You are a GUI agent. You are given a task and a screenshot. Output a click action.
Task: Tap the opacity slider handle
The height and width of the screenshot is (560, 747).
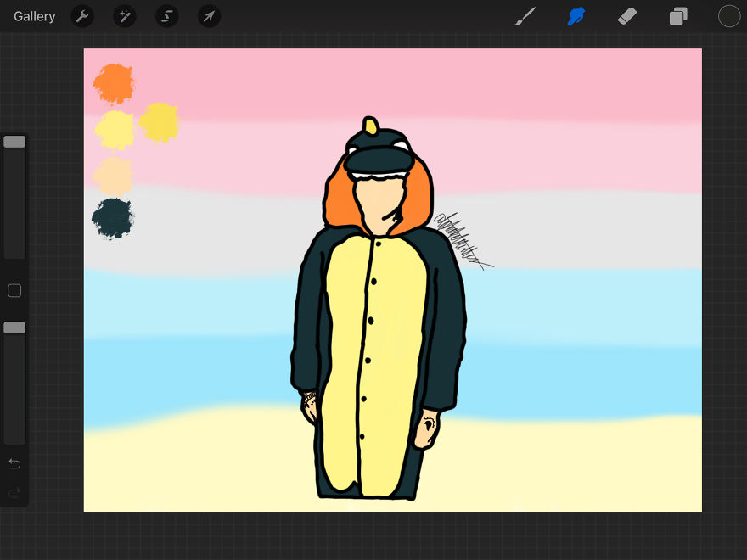tap(14, 327)
